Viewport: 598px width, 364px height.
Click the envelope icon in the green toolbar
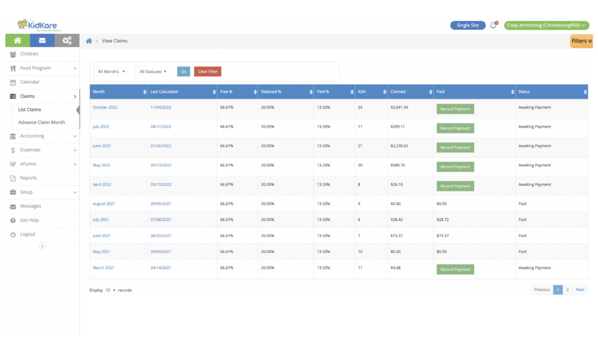tap(41, 40)
